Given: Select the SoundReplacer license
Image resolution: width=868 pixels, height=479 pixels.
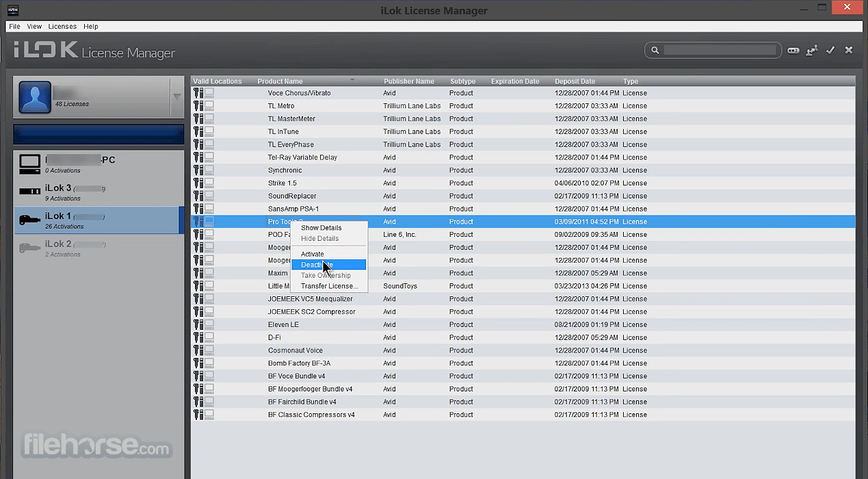Looking at the screenshot, I should click(523, 196).
